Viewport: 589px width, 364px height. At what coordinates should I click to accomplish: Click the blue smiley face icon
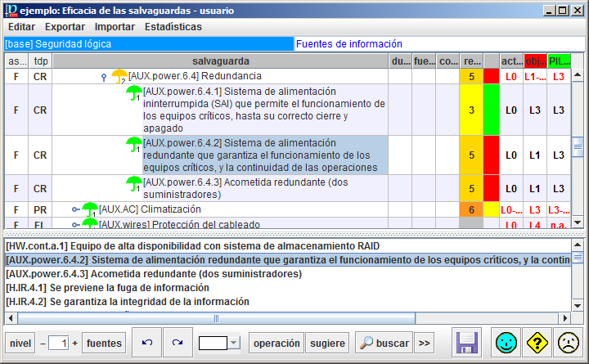point(506,343)
